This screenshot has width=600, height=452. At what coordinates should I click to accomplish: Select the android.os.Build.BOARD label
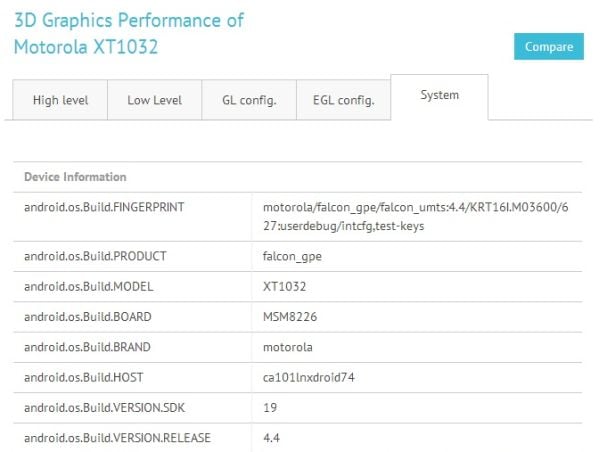88,317
